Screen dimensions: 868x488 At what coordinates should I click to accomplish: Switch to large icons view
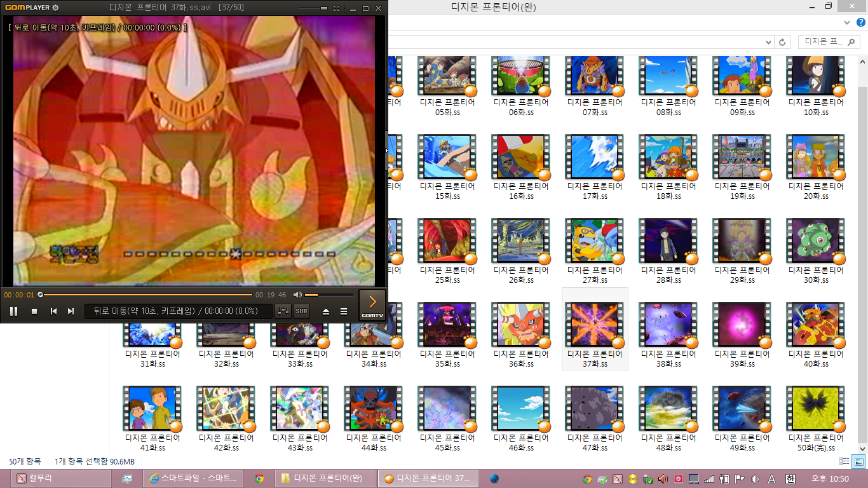tap(858, 461)
